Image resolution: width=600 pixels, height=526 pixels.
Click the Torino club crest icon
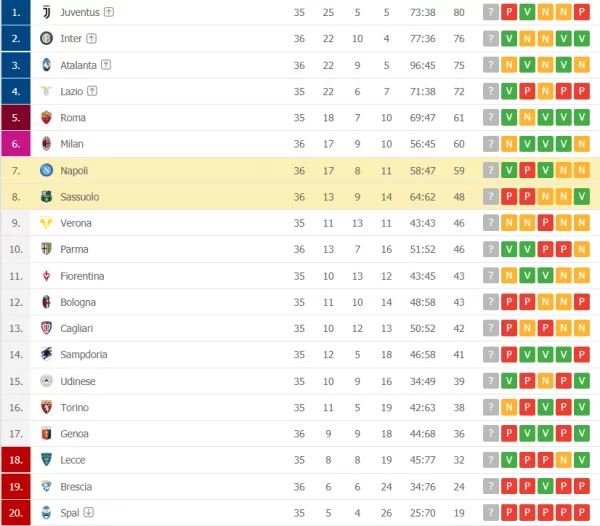46,408
